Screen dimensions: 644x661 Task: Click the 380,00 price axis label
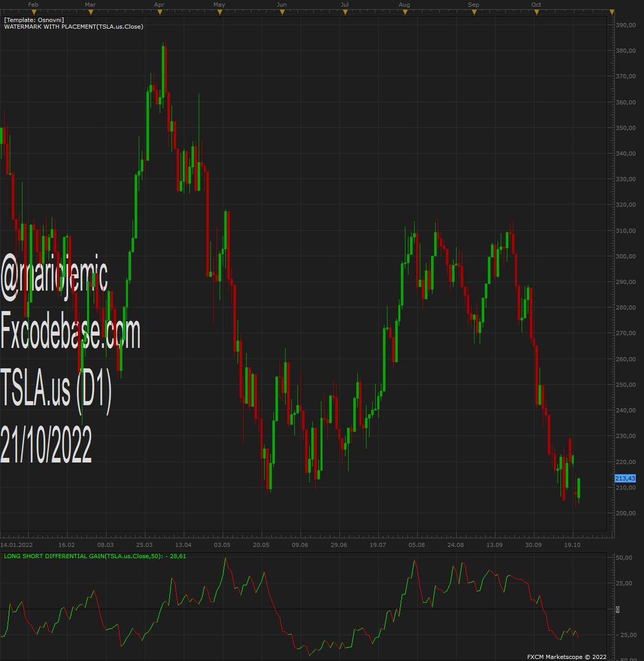pyautogui.click(x=626, y=51)
